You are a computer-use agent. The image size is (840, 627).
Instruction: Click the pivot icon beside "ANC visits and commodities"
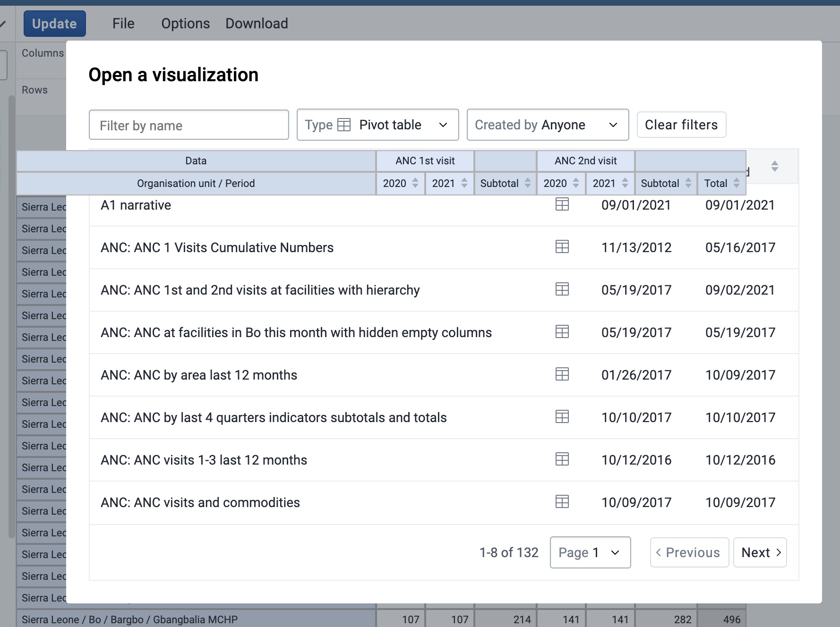point(562,502)
